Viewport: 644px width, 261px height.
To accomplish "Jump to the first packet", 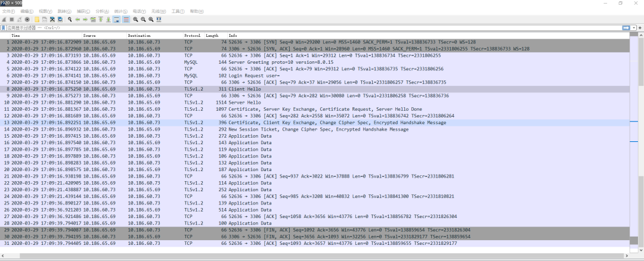I will (101, 19).
